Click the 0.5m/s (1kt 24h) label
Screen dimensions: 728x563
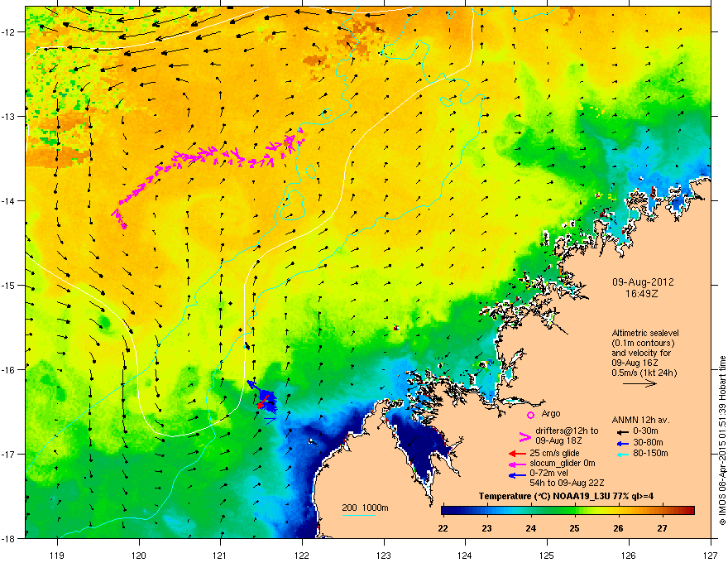644,373
